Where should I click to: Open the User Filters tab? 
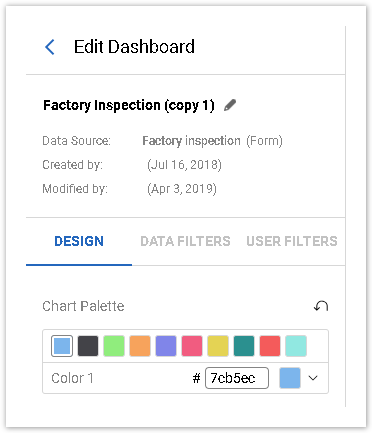[x=292, y=241]
